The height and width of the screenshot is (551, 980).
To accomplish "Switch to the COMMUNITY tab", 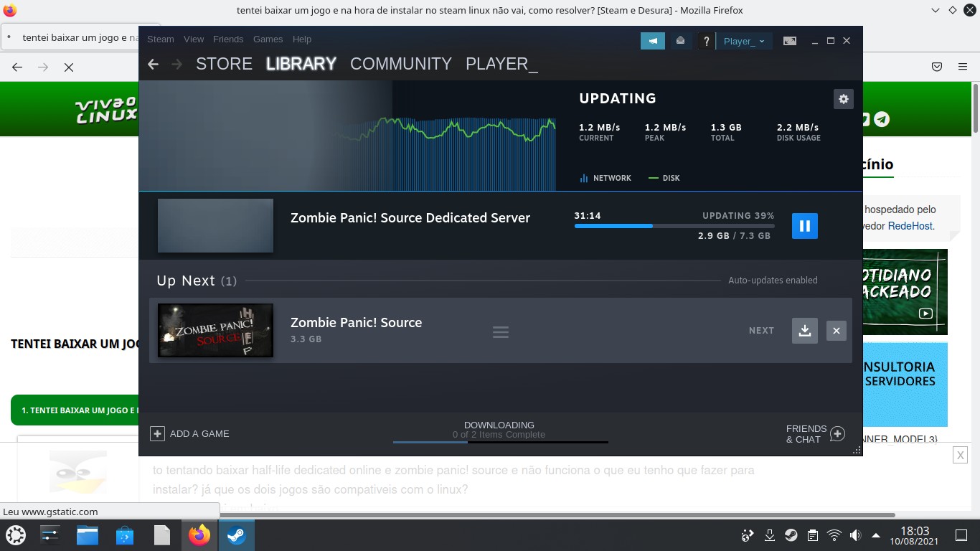I will 401,64.
